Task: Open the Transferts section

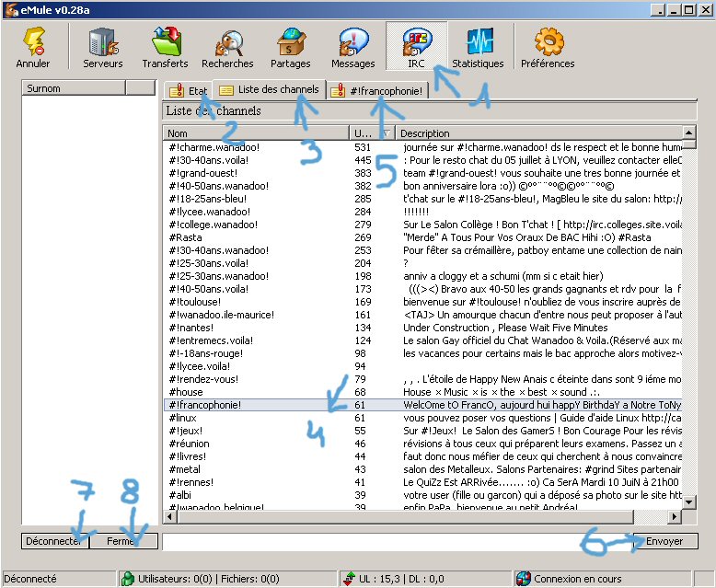Action: [x=165, y=48]
